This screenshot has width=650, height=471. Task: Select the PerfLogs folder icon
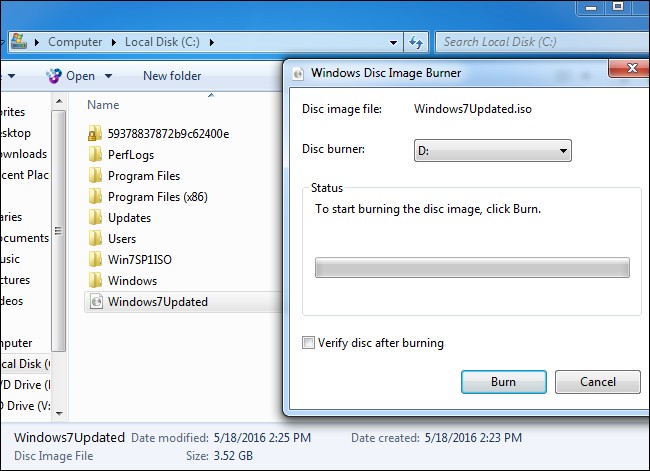(x=95, y=154)
